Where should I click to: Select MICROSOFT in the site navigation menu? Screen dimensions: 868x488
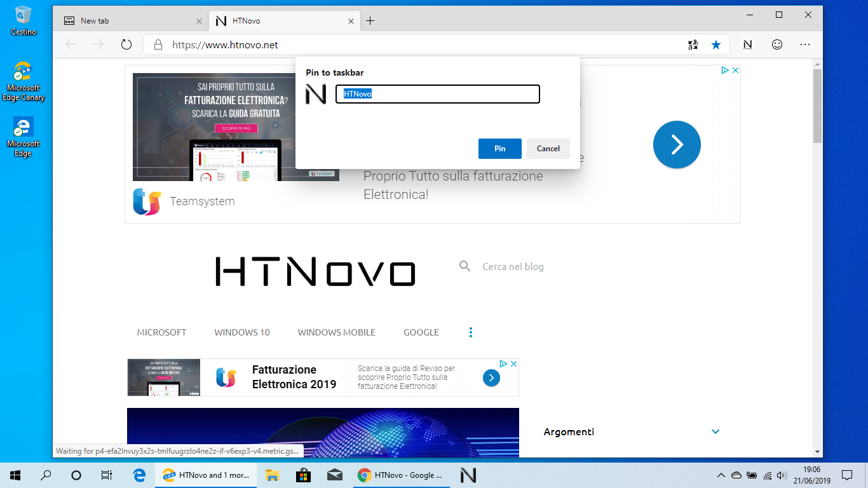coord(161,332)
